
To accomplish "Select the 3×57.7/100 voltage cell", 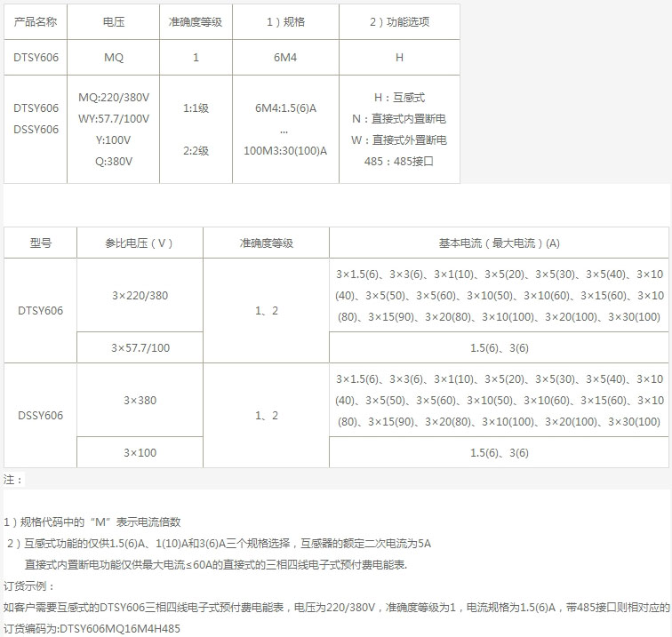I will pos(140,347).
